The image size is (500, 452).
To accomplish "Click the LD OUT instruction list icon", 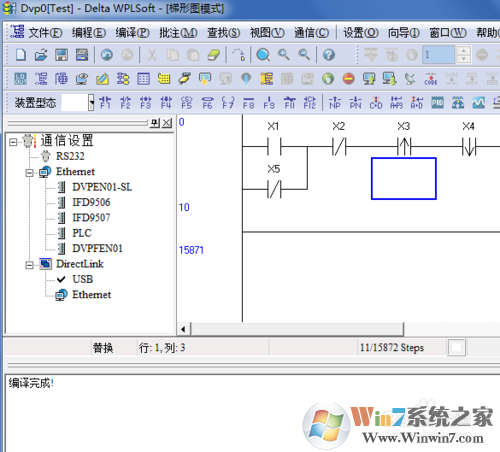I will 21,79.
